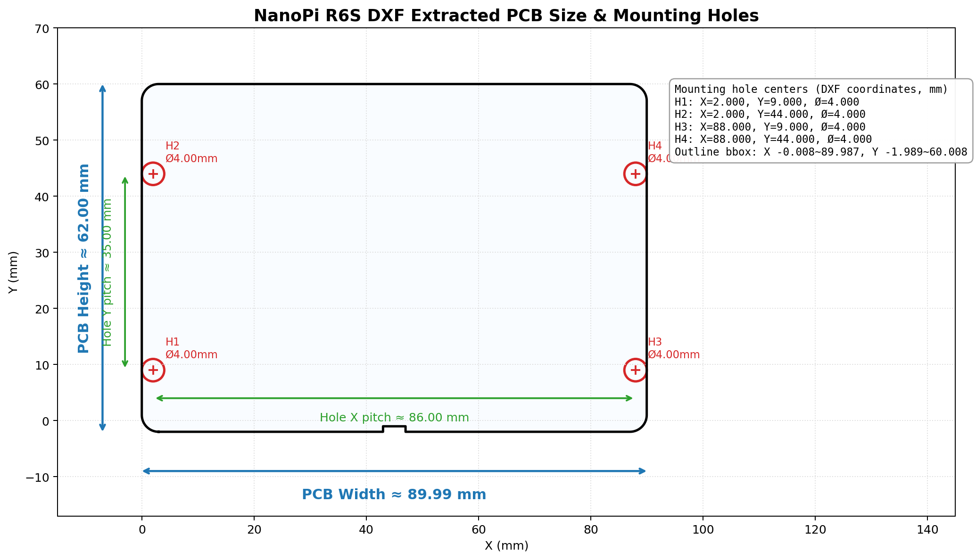Click the 'X (mm)' axis label

click(x=506, y=546)
